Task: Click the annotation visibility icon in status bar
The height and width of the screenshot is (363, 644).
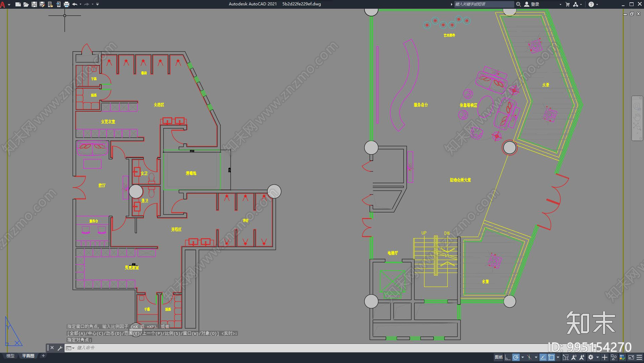Action: pos(574,357)
